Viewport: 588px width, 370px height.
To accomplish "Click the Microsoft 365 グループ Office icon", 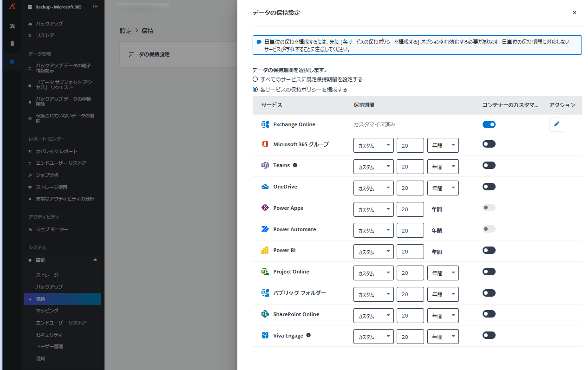I will pos(265,144).
